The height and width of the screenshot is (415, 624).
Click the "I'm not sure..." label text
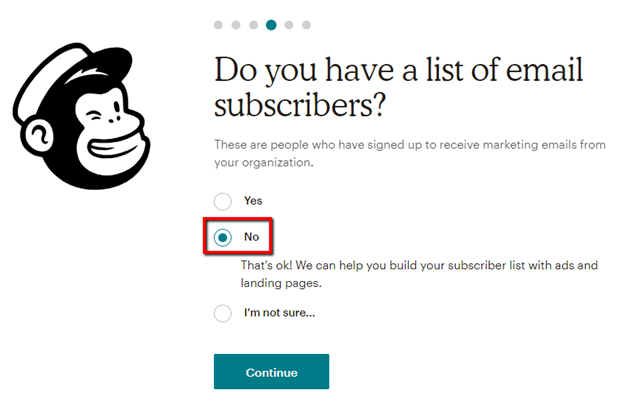[x=279, y=314]
